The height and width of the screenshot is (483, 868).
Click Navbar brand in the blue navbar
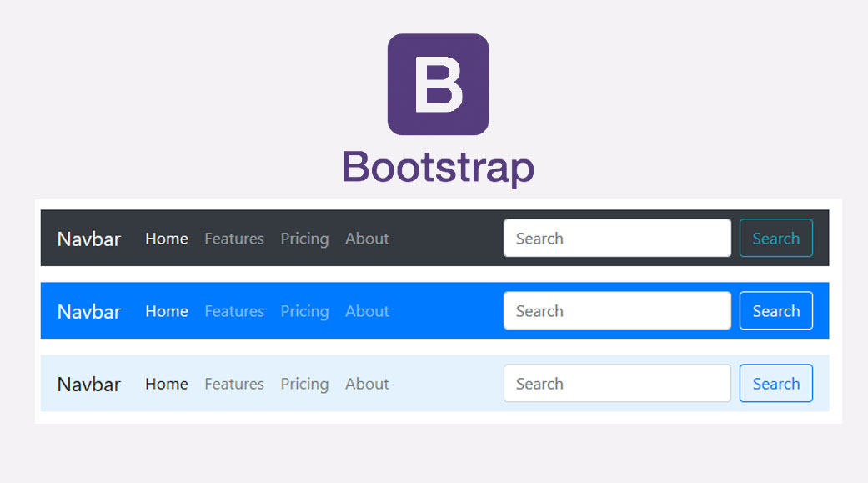(88, 311)
